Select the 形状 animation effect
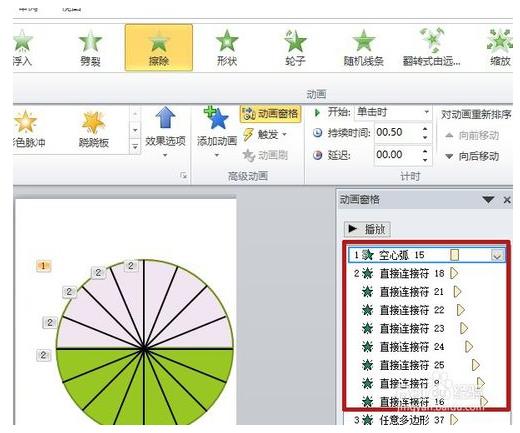This screenshot has width=520, height=433. 227,48
